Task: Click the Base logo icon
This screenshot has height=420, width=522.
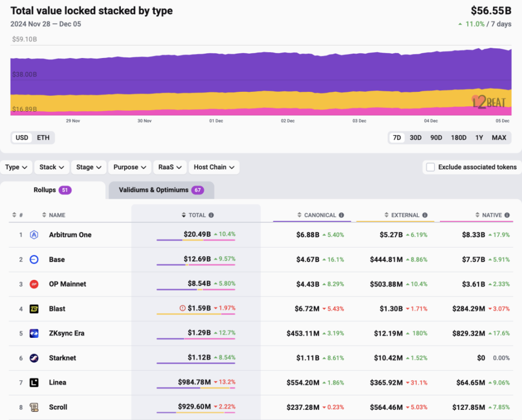Action: tap(34, 259)
